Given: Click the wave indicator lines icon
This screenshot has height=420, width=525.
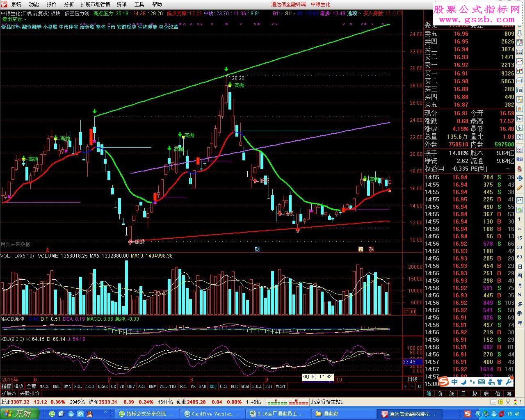Looking at the screenshot, I should coord(520,150).
